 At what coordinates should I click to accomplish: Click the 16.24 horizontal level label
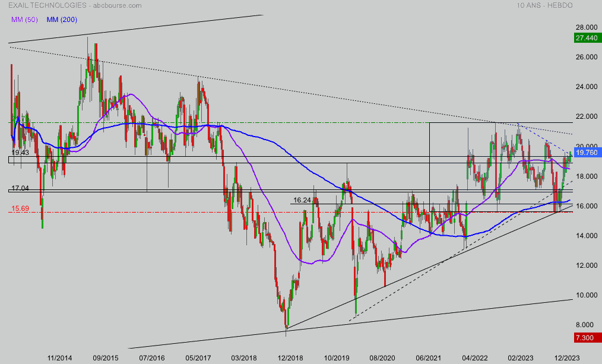(302, 200)
